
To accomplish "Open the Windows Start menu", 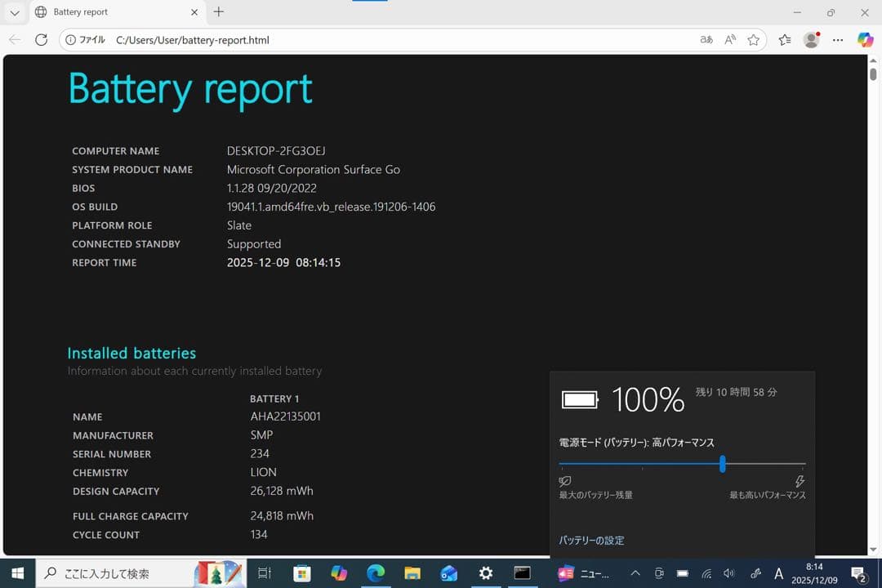I will pos(17,573).
